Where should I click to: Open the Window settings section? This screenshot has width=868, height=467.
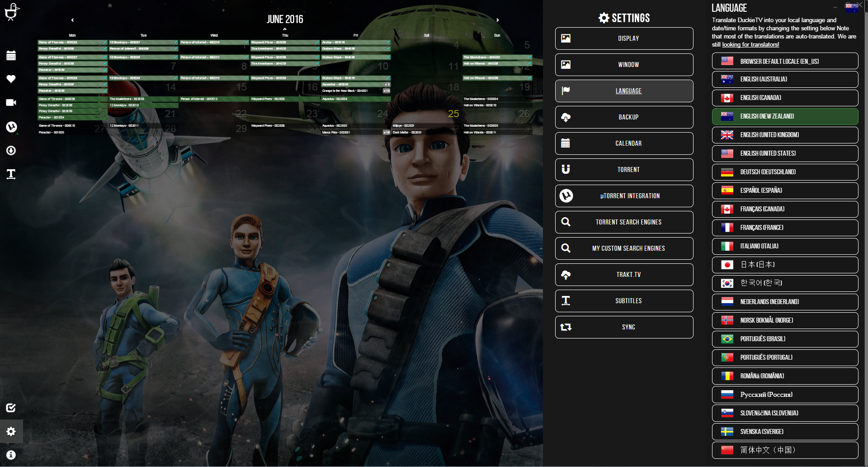(624, 65)
